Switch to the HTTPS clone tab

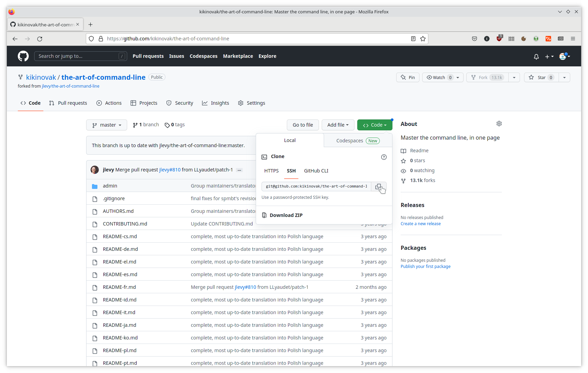(x=271, y=171)
